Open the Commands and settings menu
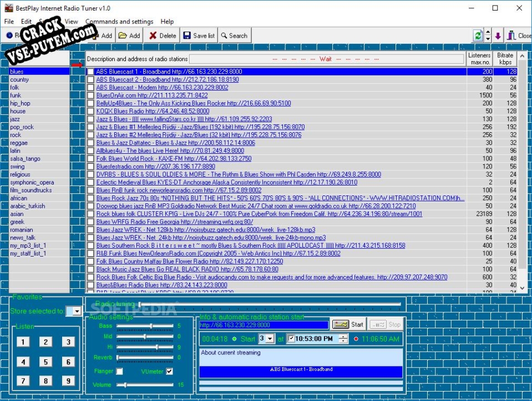Viewport: 532px width, 401px height. pyautogui.click(x=119, y=21)
